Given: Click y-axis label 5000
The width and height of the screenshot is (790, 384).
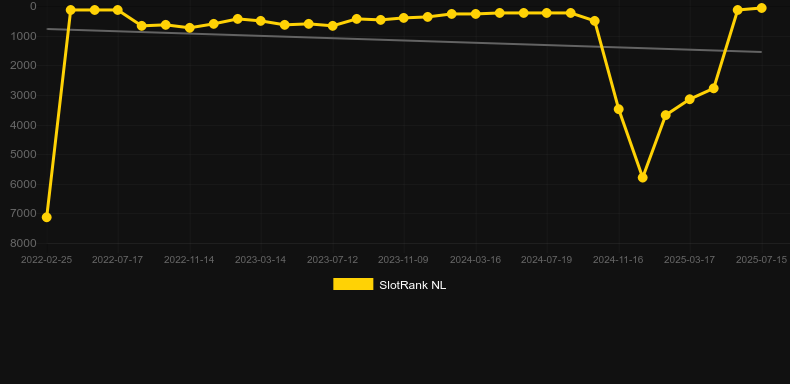Looking at the screenshot, I should pyautogui.click(x=23, y=154).
